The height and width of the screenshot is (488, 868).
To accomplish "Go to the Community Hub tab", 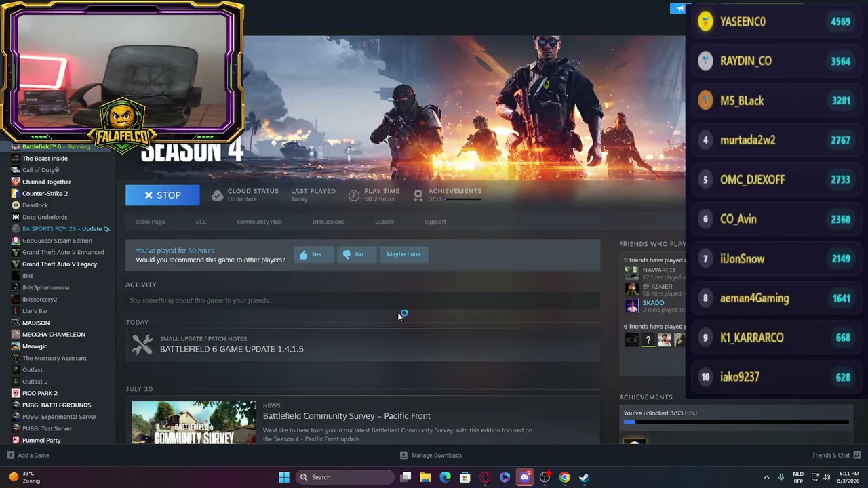I will pos(259,222).
